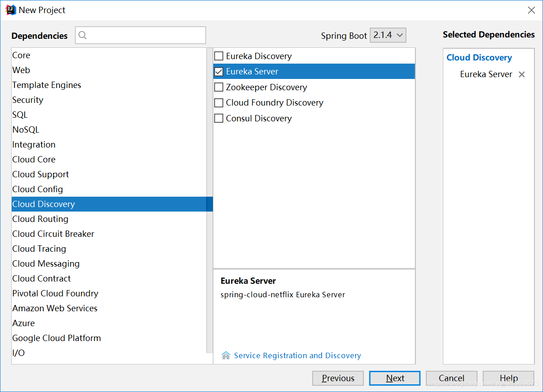The width and height of the screenshot is (543, 392).
Task: Select the Azure category
Action: pyautogui.click(x=109, y=323)
